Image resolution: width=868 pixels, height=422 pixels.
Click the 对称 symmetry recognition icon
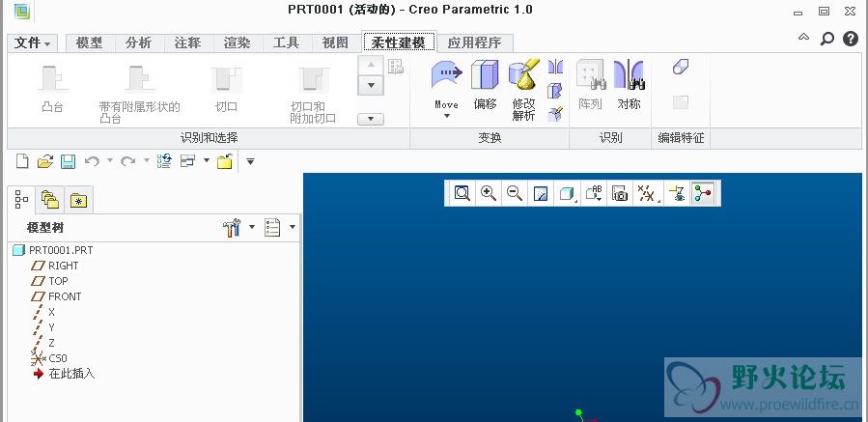(629, 74)
